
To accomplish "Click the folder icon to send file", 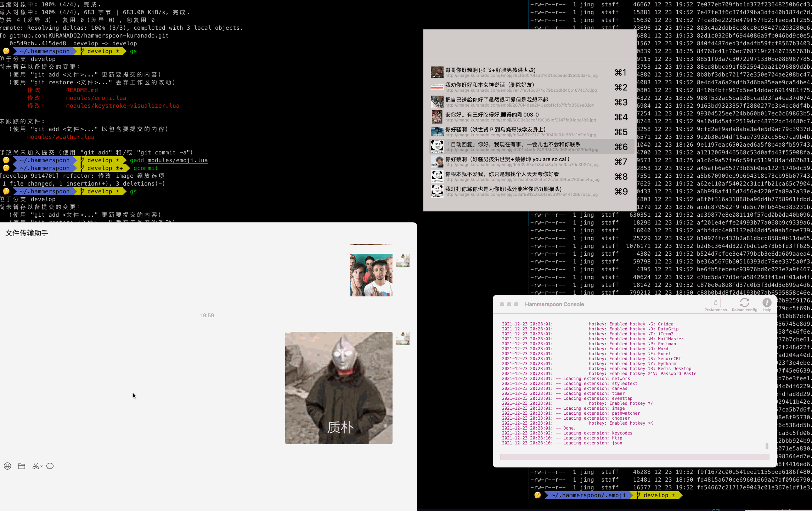I will pos(22,466).
